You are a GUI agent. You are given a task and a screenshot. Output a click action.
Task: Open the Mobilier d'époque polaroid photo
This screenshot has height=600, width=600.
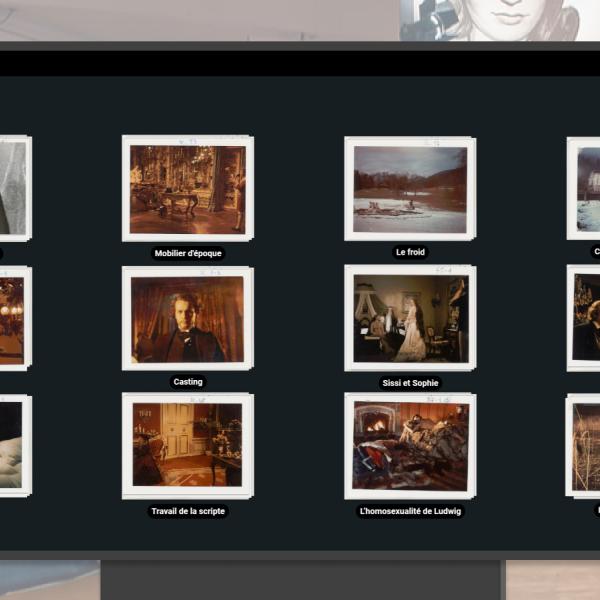click(x=187, y=188)
